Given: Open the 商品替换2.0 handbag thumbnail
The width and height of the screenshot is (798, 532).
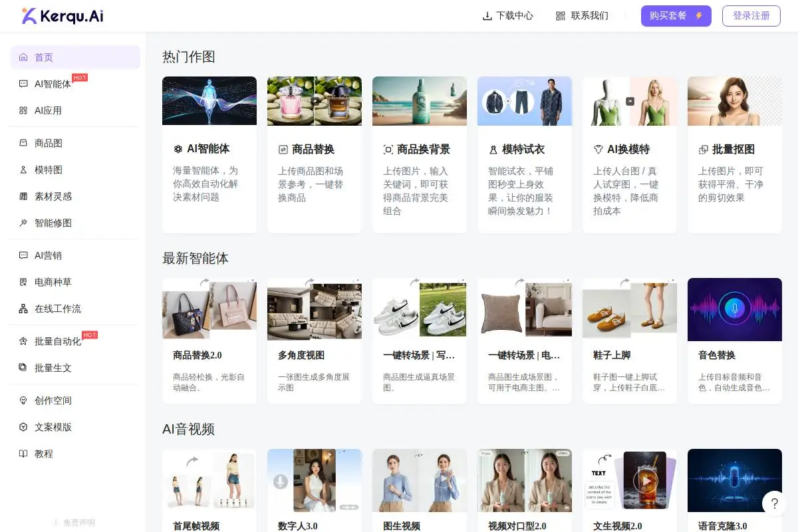Looking at the screenshot, I should point(209,309).
